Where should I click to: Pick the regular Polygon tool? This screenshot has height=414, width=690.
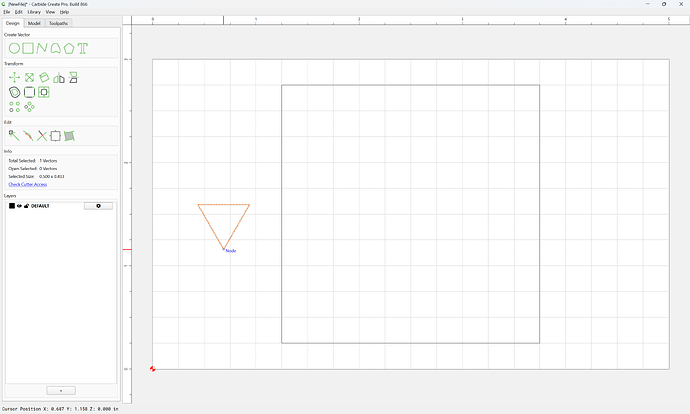click(x=69, y=48)
